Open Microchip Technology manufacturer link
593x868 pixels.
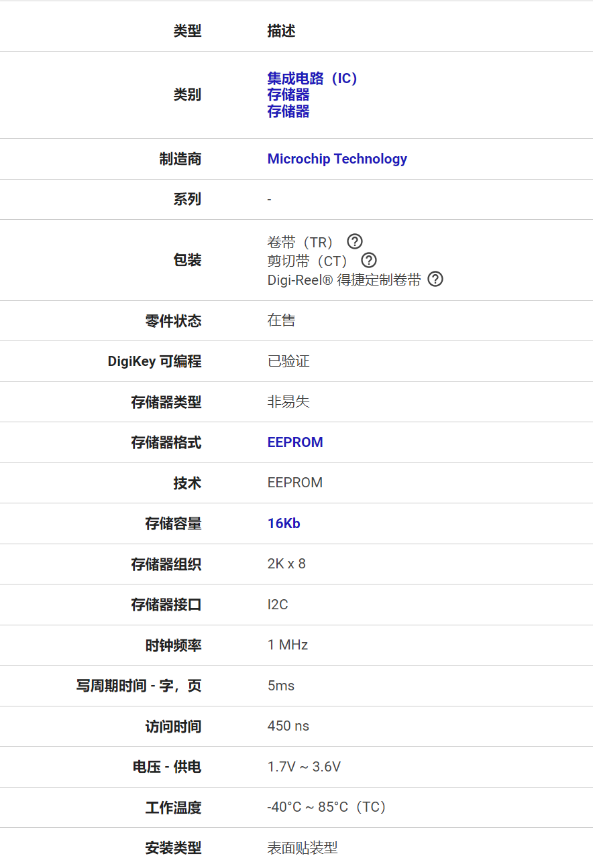click(x=337, y=159)
